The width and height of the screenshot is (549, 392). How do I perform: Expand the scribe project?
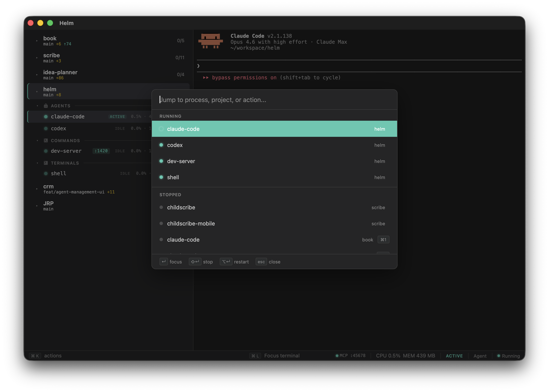click(x=37, y=58)
